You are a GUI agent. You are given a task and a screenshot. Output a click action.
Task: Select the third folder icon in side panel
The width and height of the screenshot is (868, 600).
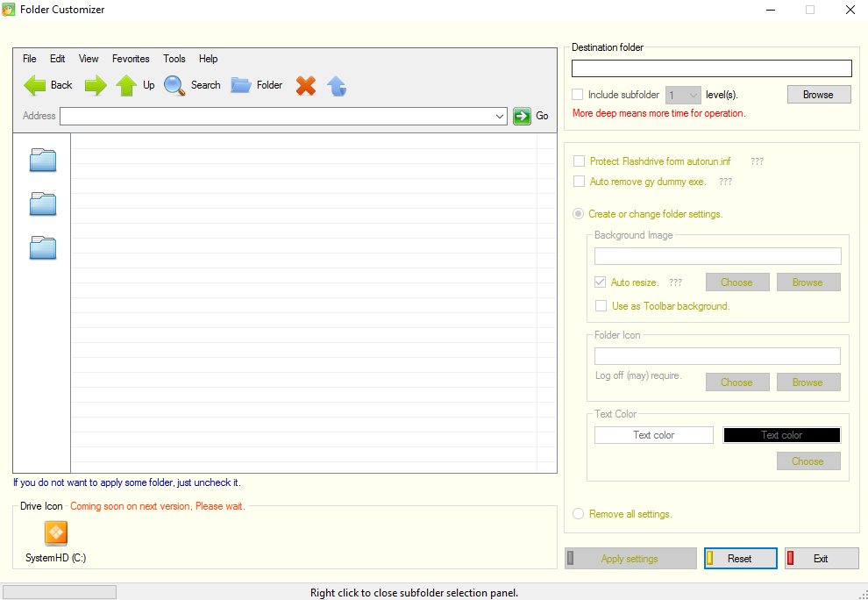tap(43, 247)
